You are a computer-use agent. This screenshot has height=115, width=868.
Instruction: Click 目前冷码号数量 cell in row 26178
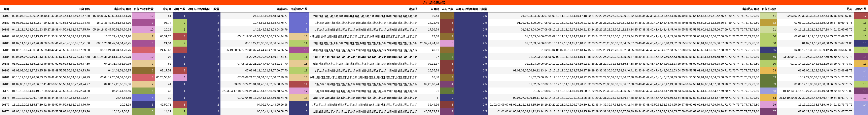pos(144,98)
